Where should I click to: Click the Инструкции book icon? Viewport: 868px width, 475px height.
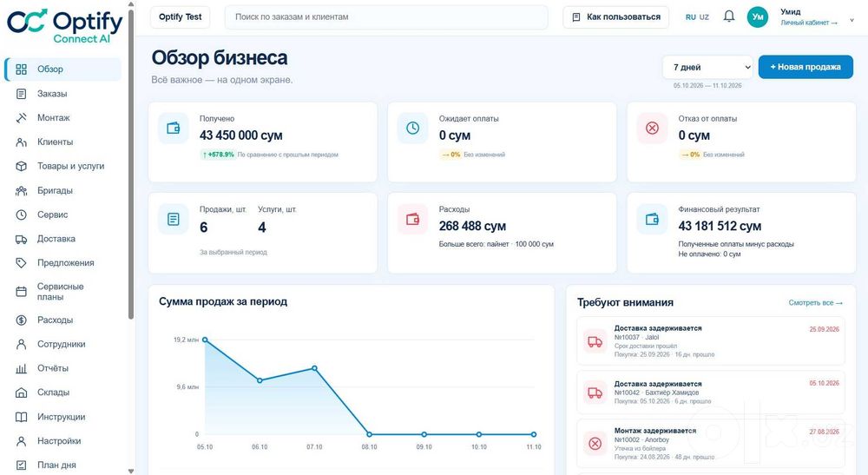click(x=21, y=417)
